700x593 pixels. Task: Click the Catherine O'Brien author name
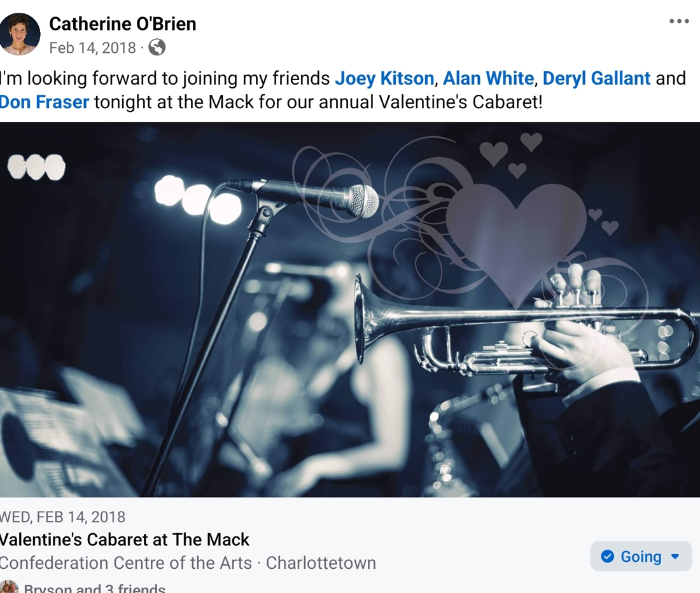pos(122,24)
